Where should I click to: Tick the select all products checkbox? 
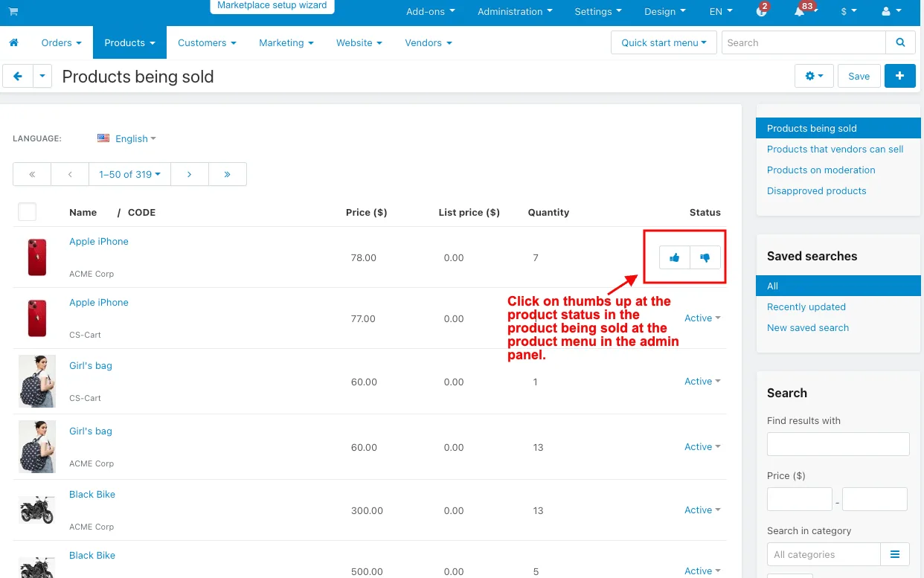[27, 212]
